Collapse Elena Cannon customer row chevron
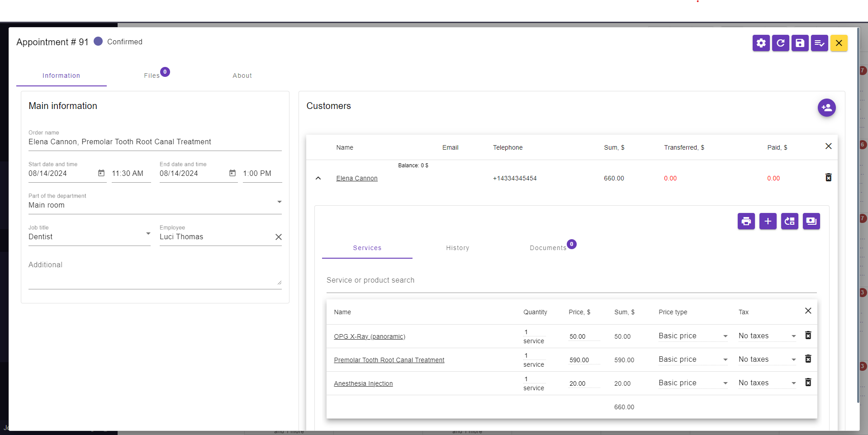 pos(318,178)
